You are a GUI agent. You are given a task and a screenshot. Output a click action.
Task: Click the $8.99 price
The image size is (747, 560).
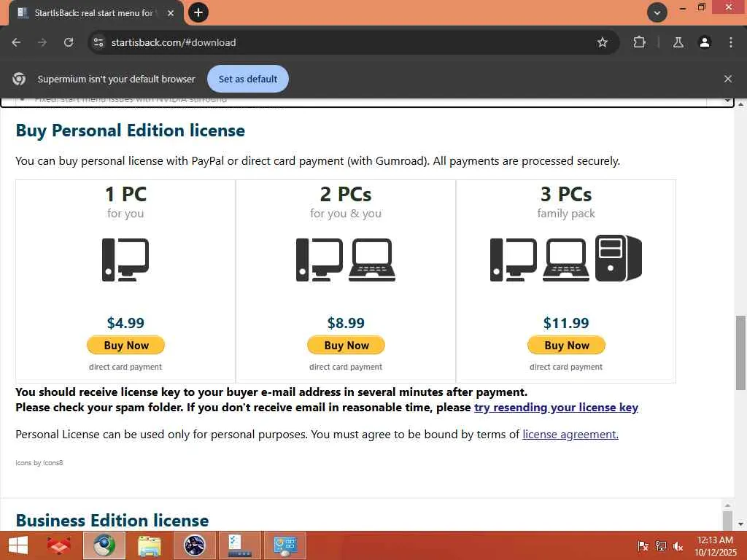(x=346, y=323)
